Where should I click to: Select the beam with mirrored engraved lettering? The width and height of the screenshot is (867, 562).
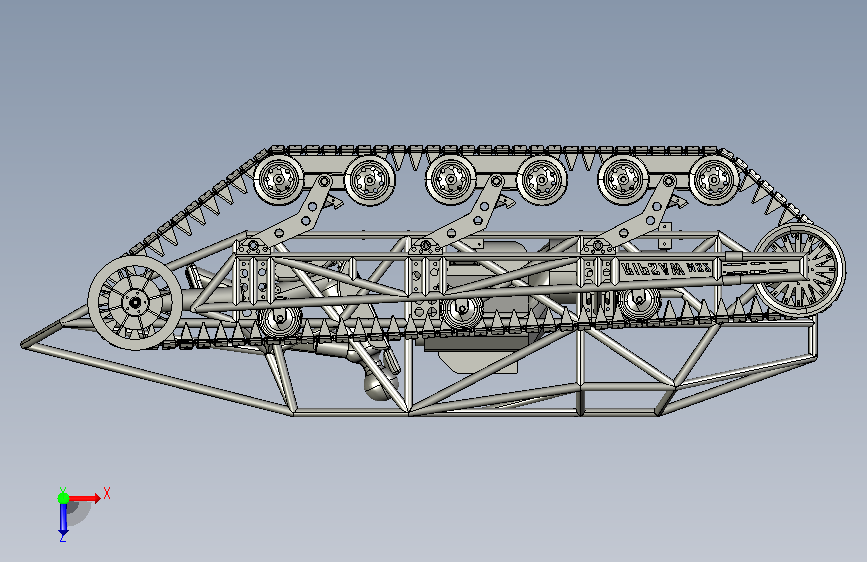[664, 269]
